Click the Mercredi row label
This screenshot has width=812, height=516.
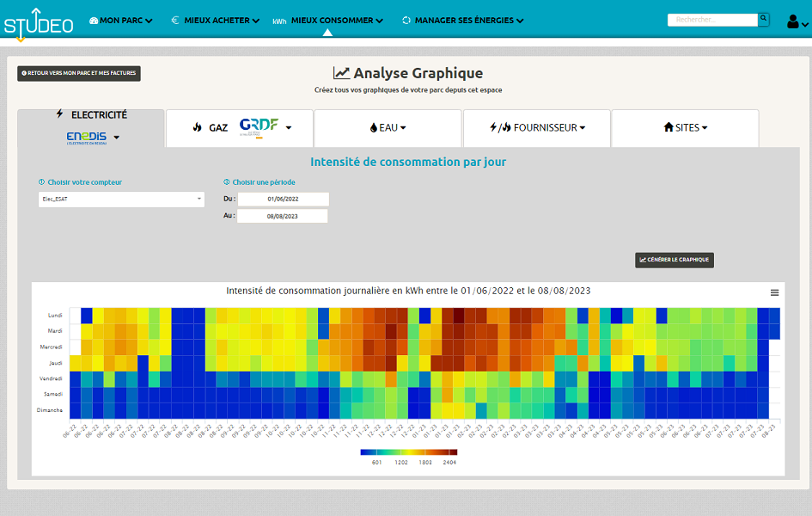point(51,347)
